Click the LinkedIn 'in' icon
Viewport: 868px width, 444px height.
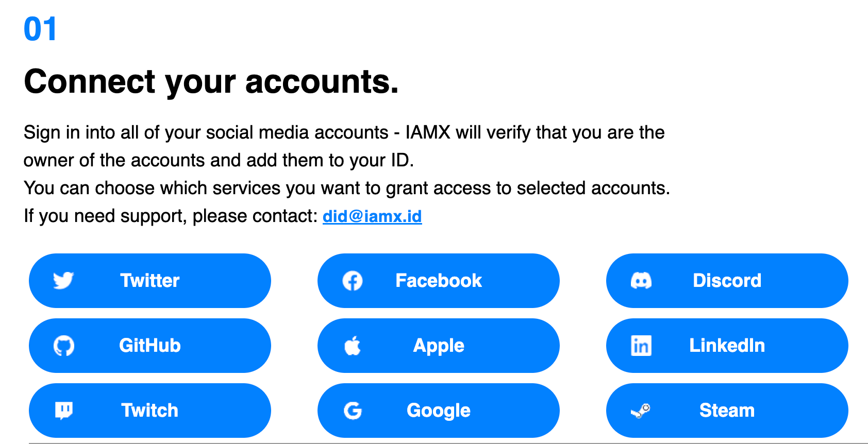click(641, 346)
